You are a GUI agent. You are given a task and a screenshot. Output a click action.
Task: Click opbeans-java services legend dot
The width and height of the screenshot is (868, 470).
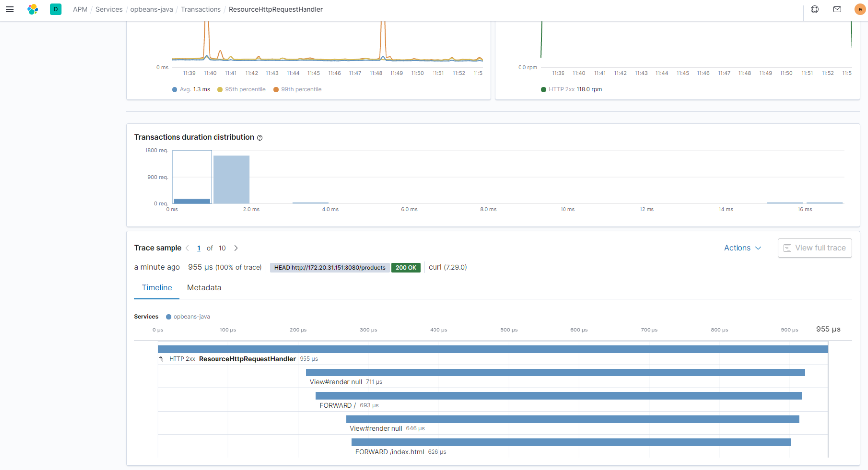[169, 317]
